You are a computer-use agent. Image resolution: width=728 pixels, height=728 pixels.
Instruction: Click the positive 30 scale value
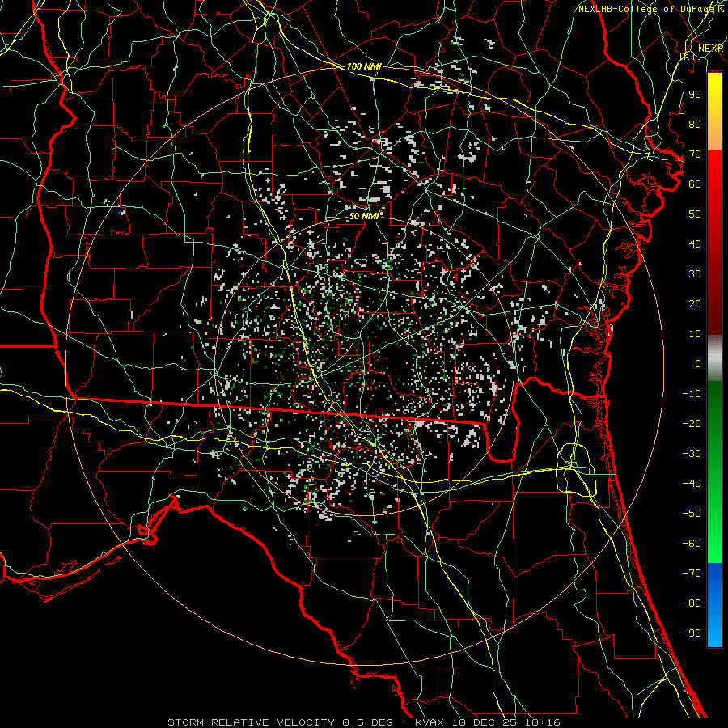(695, 274)
